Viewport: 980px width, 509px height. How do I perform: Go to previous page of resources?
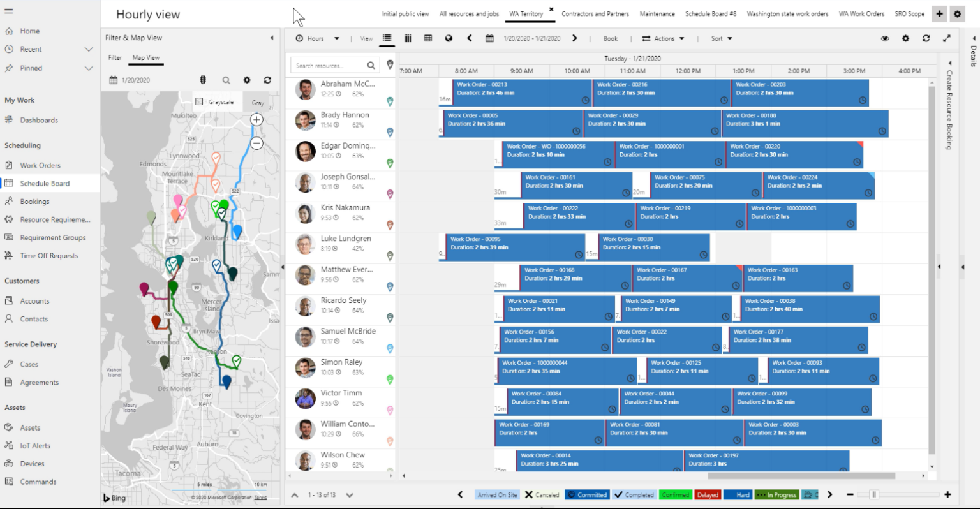click(294, 494)
